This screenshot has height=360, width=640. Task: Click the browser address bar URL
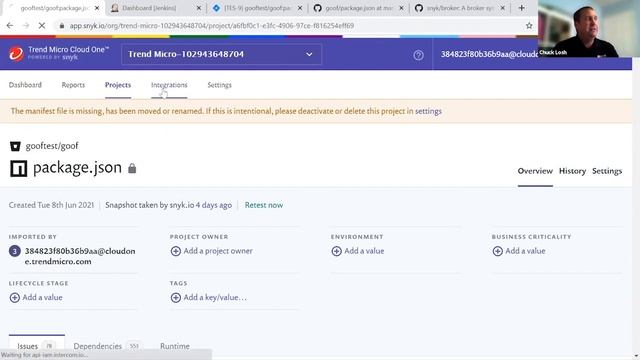[211, 25]
